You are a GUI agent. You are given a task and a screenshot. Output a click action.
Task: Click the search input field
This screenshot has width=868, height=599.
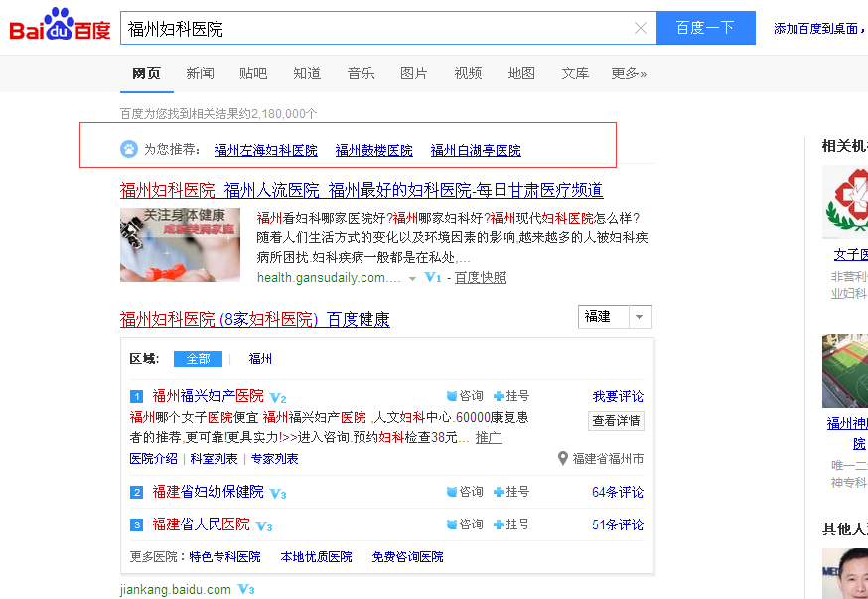[377, 28]
